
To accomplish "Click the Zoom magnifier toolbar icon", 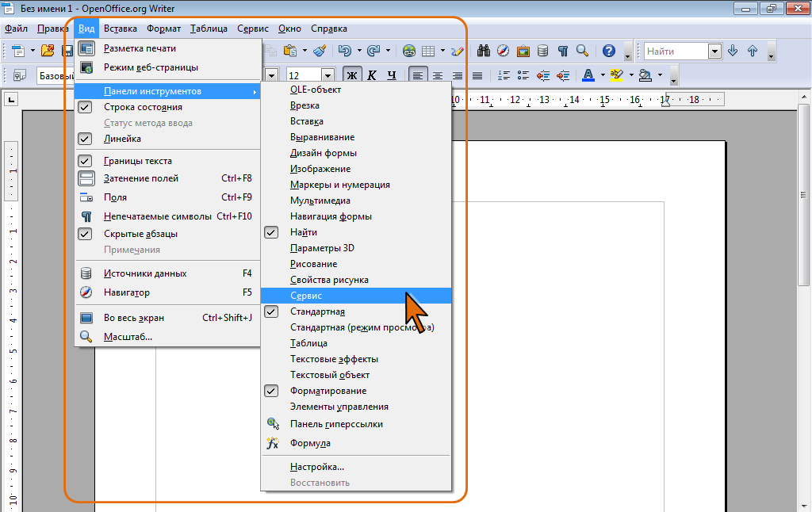I will click(x=583, y=51).
